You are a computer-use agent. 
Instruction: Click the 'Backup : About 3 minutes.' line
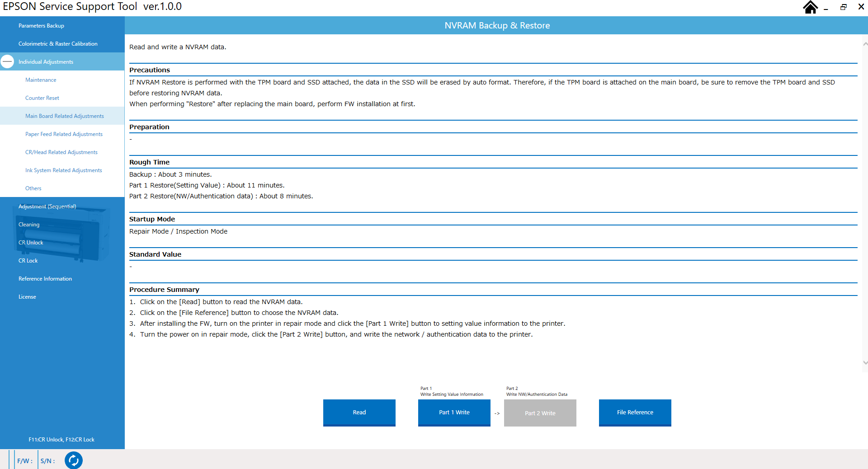pyautogui.click(x=170, y=174)
